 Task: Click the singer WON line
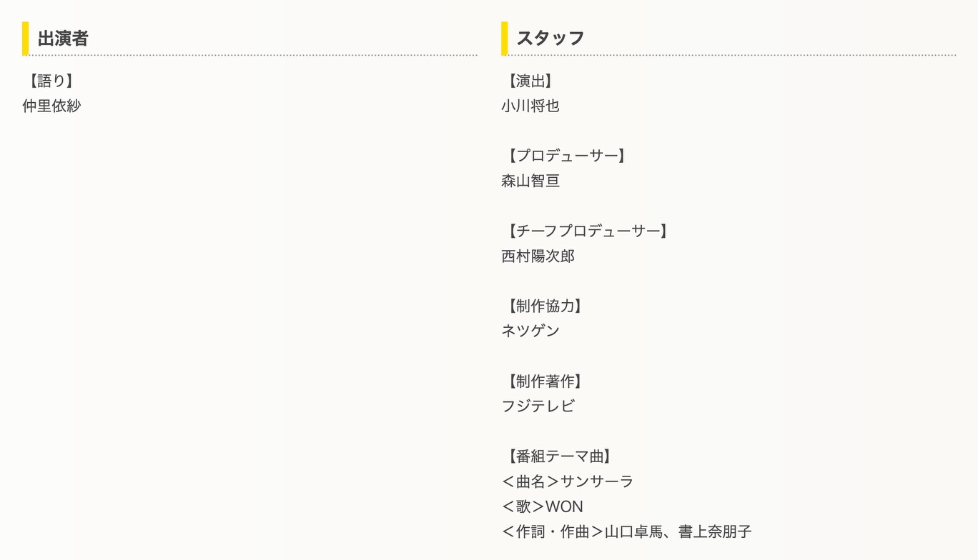pyautogui.click(x=542, y=507)
